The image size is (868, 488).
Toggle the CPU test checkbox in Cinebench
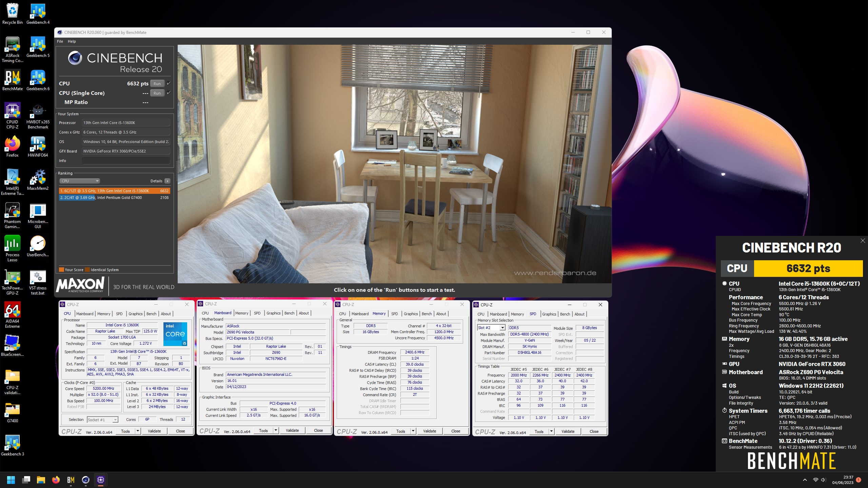169,83
